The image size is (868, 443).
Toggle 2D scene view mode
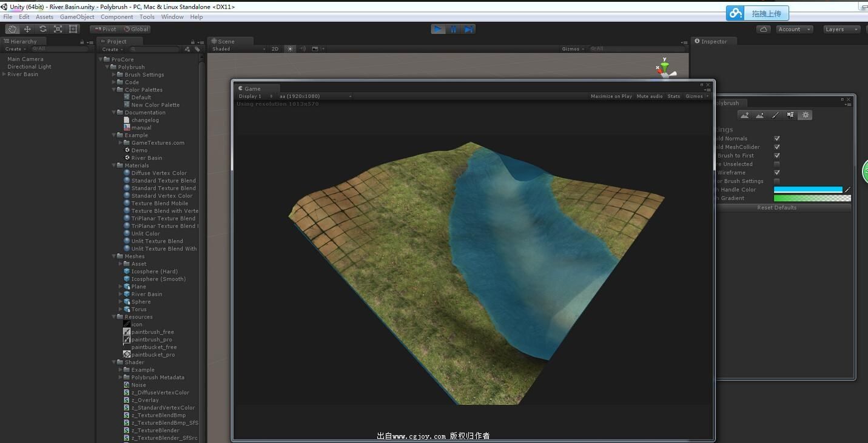pyautogui.click(x=275, y=49)
